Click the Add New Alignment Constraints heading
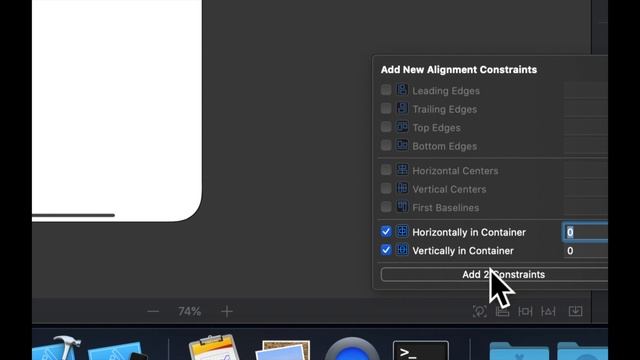This screenshot has height=360, width=640. coord(459,69)
